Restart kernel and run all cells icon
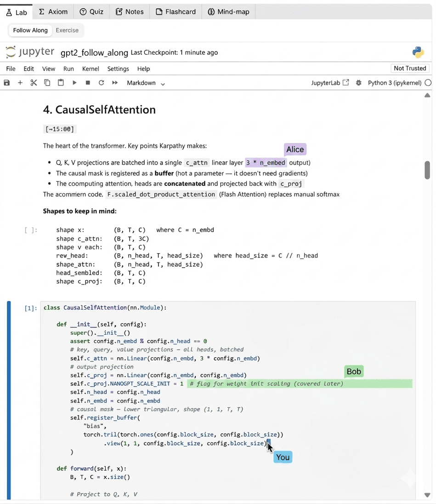 pyautogui.click(x=115, y=83)
